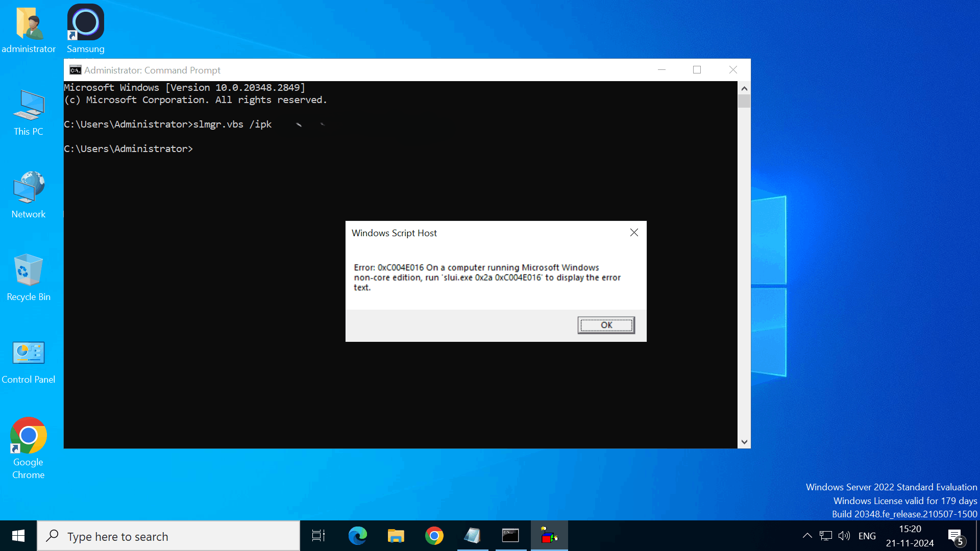Image resolution: width=980 pixels, height=551 pixels.
Task: Open the ENG language selector
Action: click(x=867, y=536)
